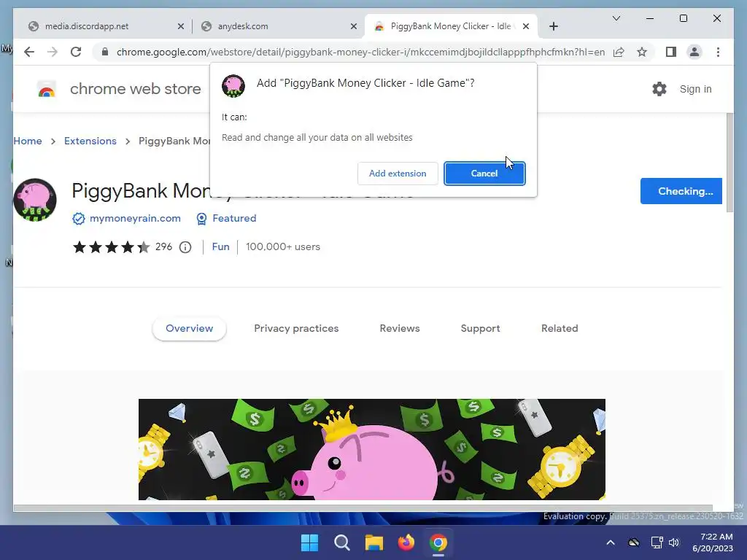Image resolution: width=747 pixels, height=560 pixels.
Task: Show hidden system tray icons
Action: pos(611,542)
